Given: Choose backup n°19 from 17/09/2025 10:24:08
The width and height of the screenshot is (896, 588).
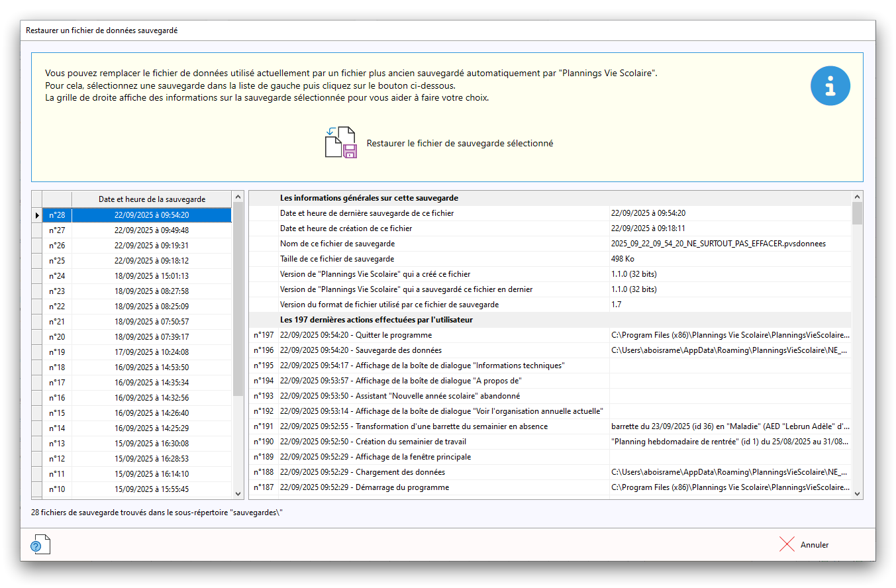Looking at the screenshot, I should pos(151,352).
